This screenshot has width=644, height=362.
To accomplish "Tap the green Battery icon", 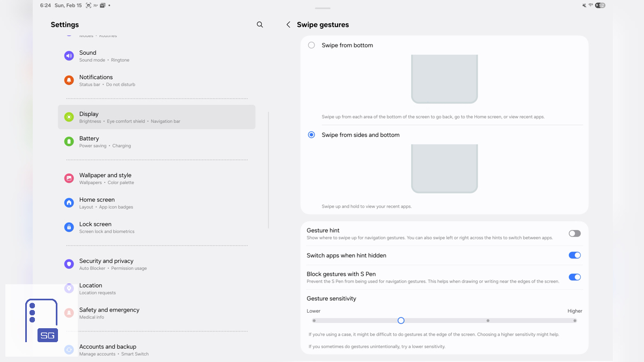I will point(69,142).
